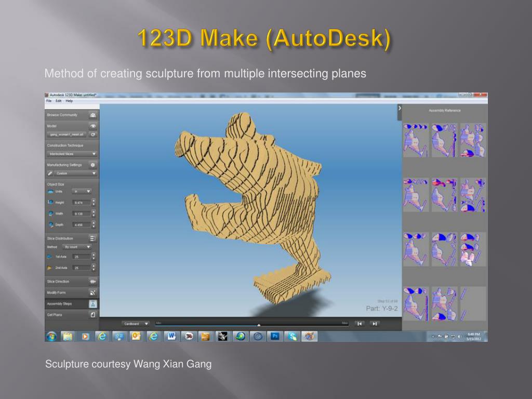
Task: Click the 2nd Axis orange arrow icon
Action: tap(50, 268)
